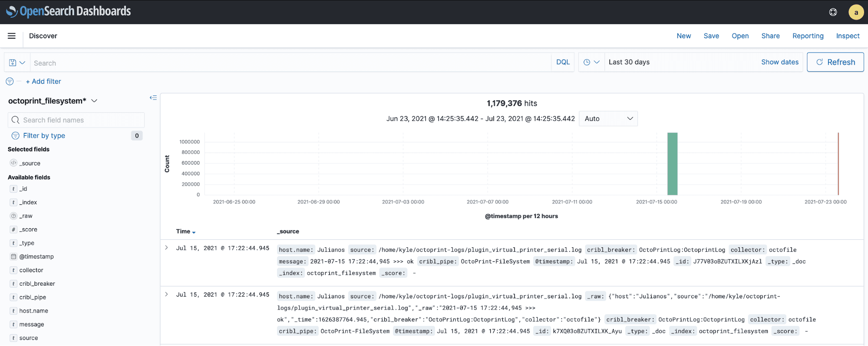This screenshot has height=346, width=868.
Task: Click the OpenSearch Dashboards logo
Action: 69,11
